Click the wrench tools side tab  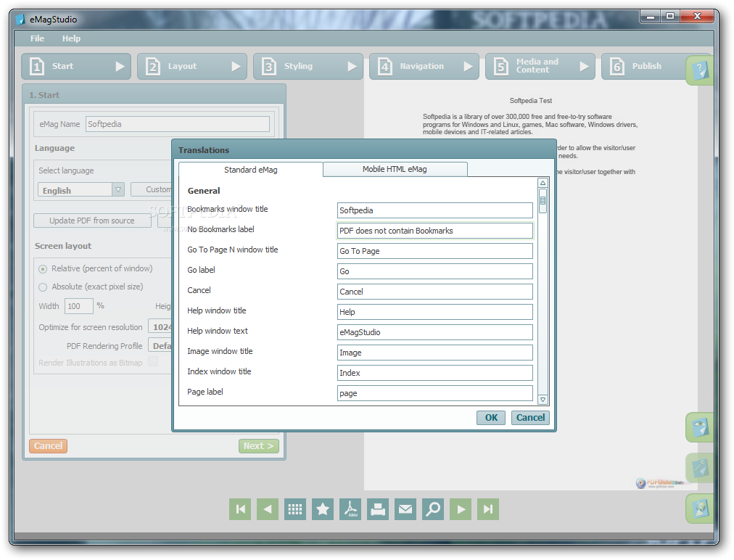[x=700, y=468]
